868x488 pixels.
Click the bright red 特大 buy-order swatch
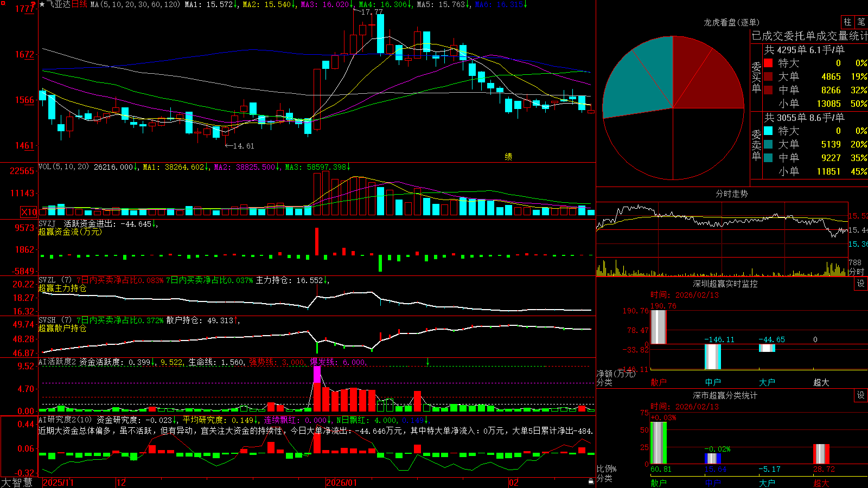tap(768, 63)
